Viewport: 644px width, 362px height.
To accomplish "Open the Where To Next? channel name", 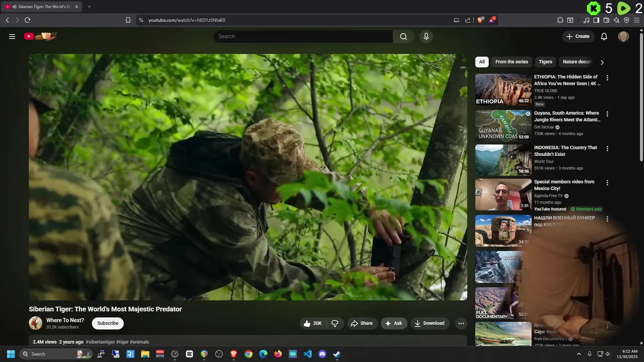I will click(65, 320).
